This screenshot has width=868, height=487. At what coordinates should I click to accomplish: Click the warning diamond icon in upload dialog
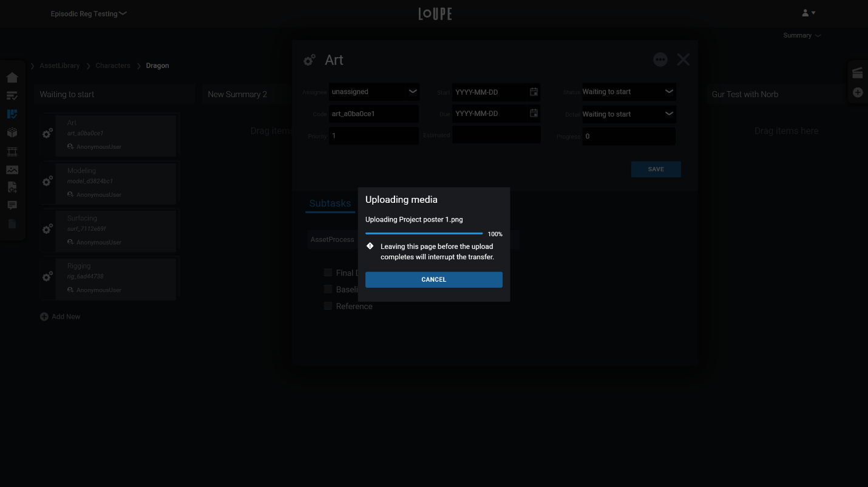(370, 246)
